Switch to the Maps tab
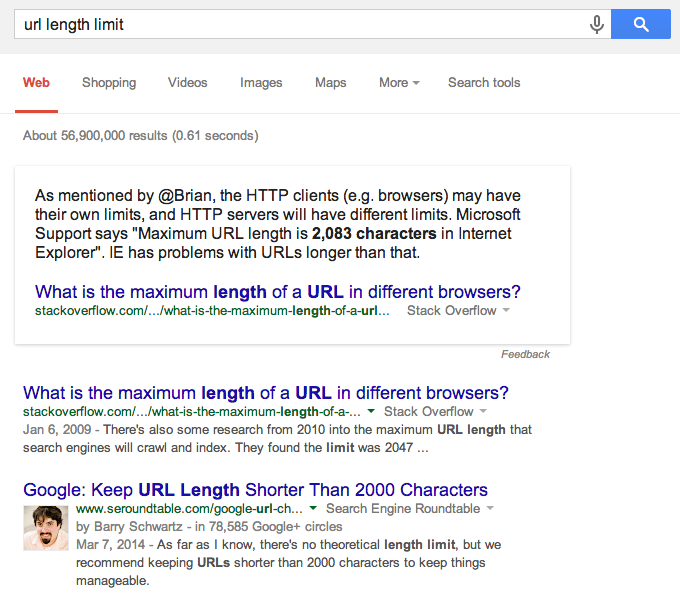The width and height of the screenshot is (680, 607). coord(330,82)
